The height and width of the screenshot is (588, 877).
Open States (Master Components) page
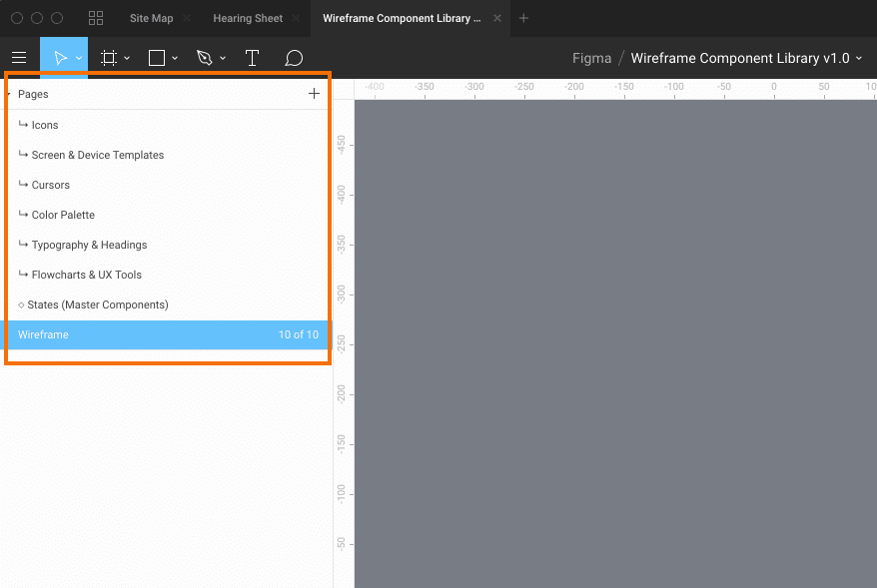click(x=167, y=304)
